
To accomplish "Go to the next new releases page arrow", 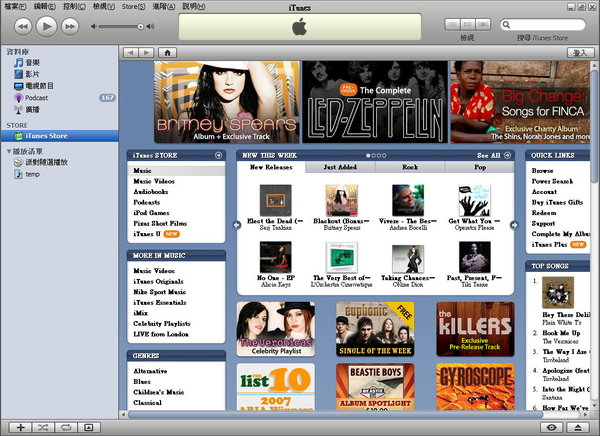I will pos(514,225).
